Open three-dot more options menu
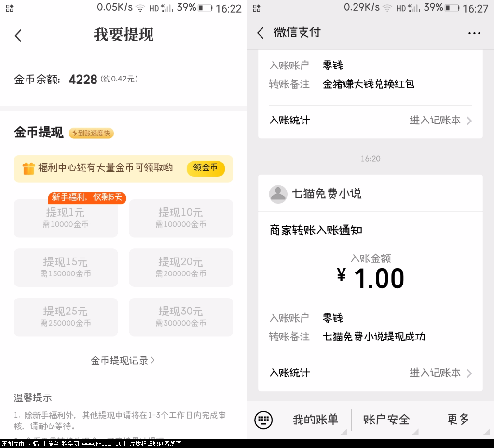 tap(474, 33)
